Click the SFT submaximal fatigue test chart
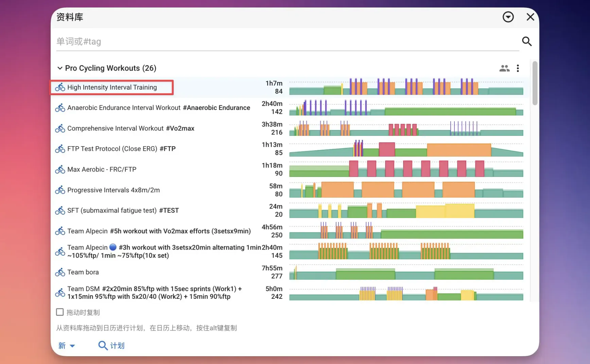This screenshot has width=590, height=364. (x=406, y=211)
